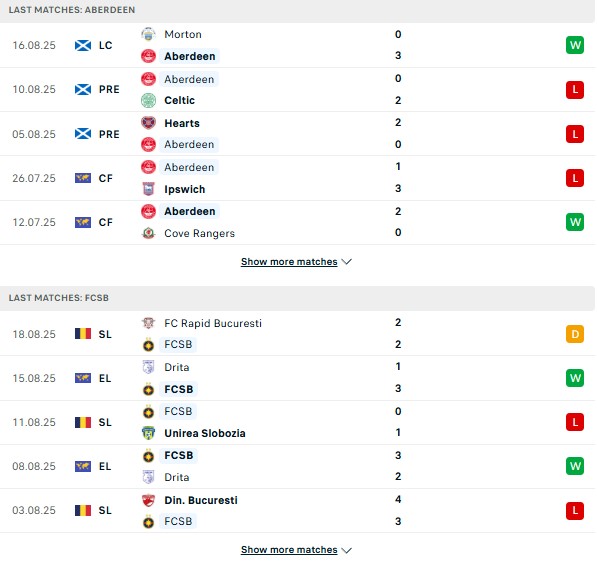
Task: Click the Scottish flag on the 16.08.25 row
Action: point(83,45)
